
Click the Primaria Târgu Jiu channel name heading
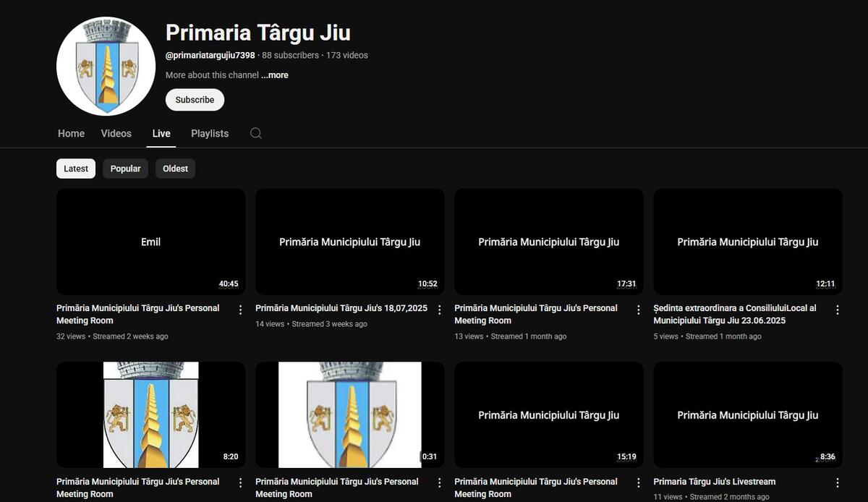[258, 33]
